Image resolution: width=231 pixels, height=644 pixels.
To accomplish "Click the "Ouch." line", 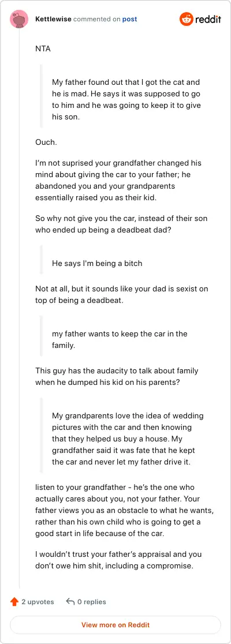I will tap(46, 142).
